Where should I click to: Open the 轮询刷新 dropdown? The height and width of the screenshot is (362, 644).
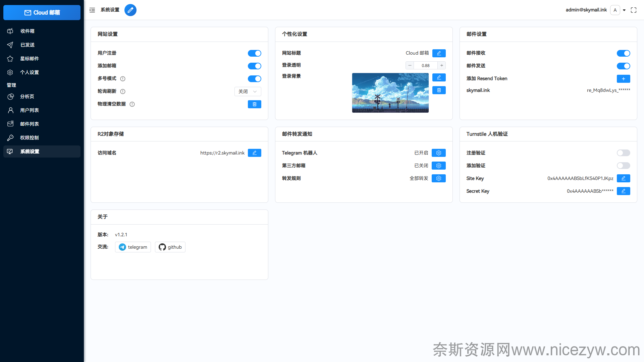[248, 92]
